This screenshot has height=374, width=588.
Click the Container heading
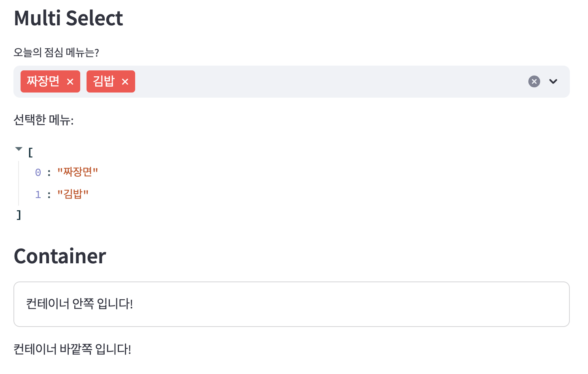point(60,256)
